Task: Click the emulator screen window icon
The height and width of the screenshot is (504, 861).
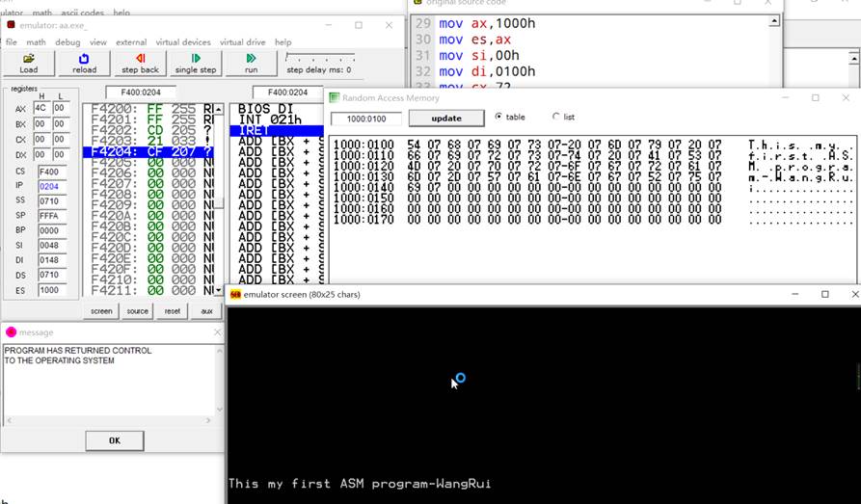Action: click(236, 294)
